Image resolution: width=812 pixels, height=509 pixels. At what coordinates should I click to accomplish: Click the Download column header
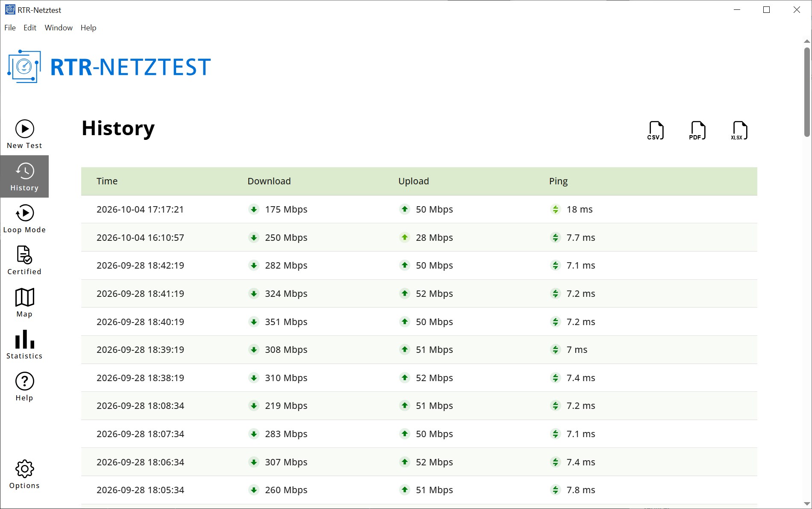pyautogui.click(x=269, y=181)
